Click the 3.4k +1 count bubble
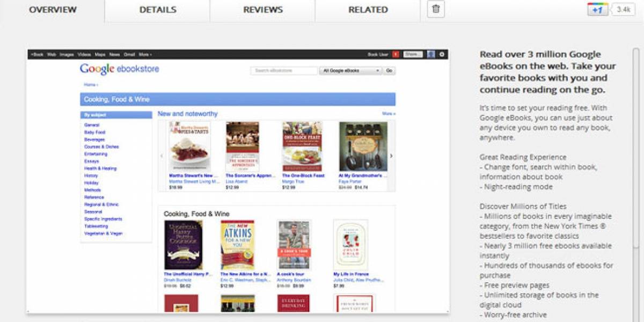This screenshot has height=322, width=644. coord(623,9)
